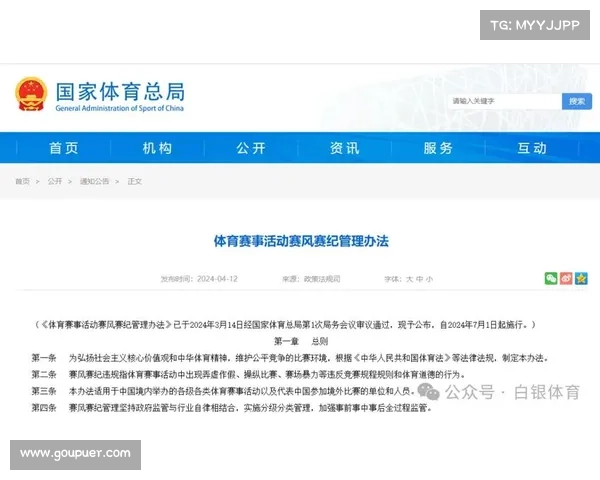Click publish date 2024-04-12
The image size is (600, 480).
click(217, 279)
